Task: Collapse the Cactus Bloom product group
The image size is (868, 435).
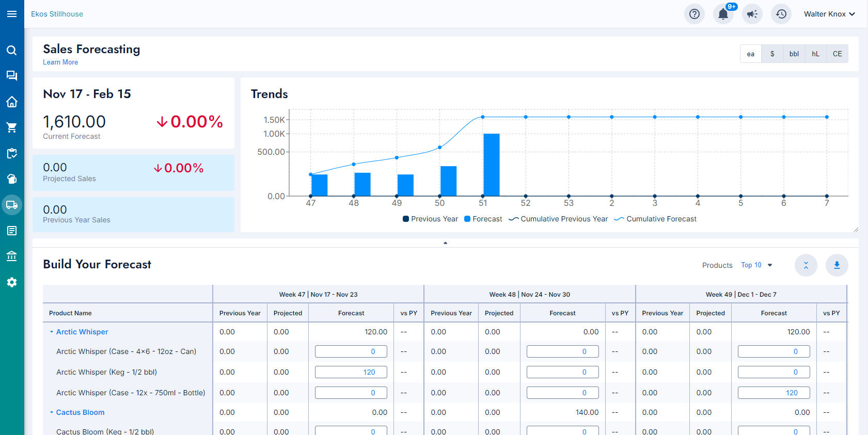Action: point(52,412)
